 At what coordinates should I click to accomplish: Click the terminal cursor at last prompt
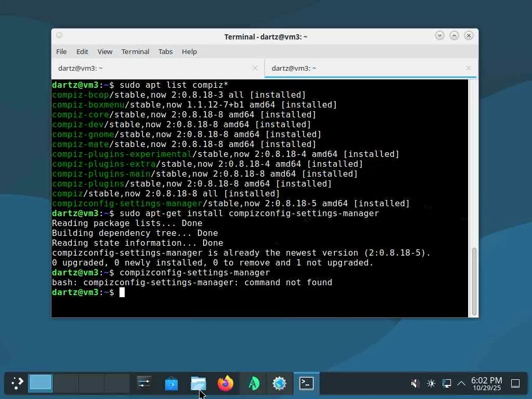[122, 292]
